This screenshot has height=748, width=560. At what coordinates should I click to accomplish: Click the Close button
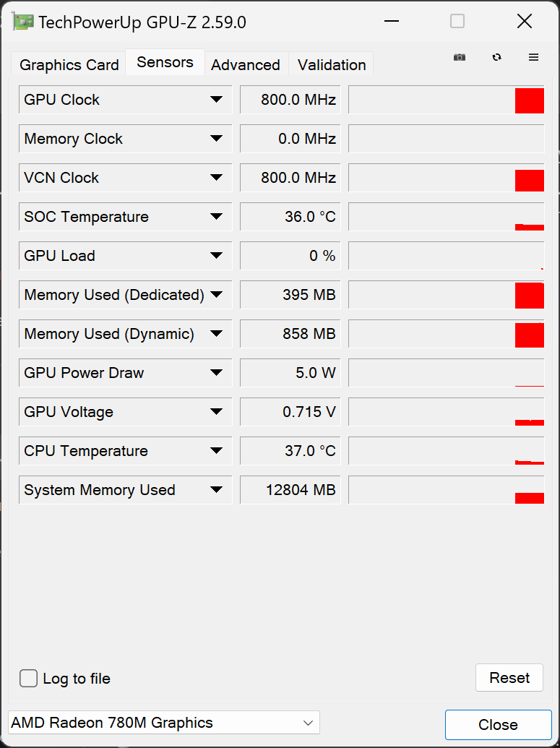497,725
